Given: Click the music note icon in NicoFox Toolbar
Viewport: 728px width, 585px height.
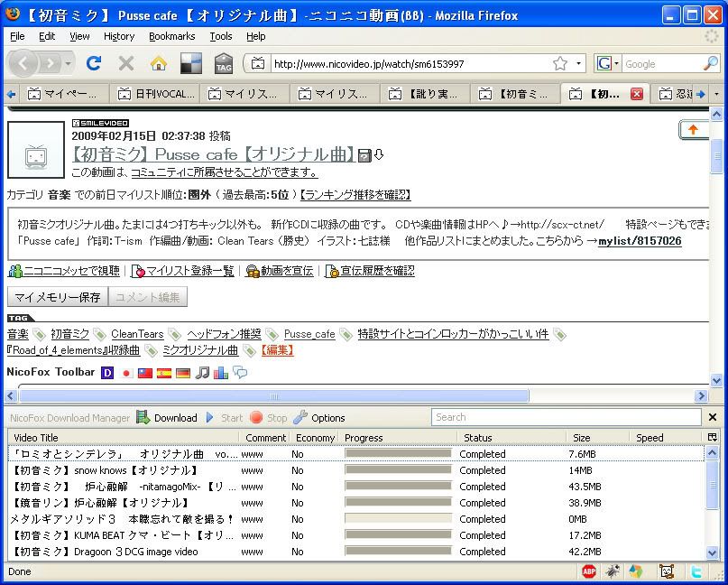Looking at the screenshot, I should point(202,373).
